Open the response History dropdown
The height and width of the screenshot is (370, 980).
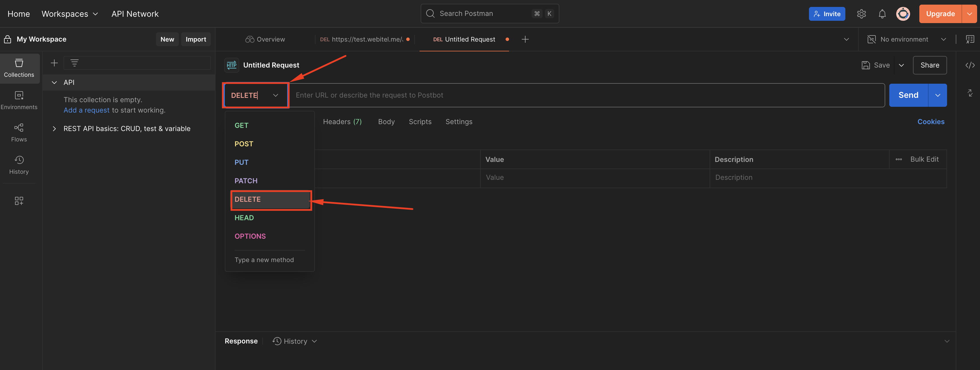(x=295, y=341)
